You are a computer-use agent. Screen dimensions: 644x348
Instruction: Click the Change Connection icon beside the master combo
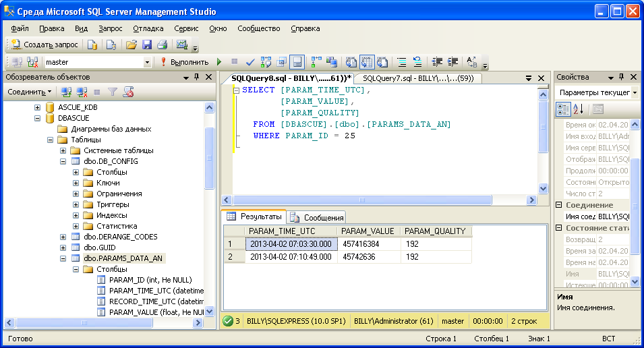32,62
